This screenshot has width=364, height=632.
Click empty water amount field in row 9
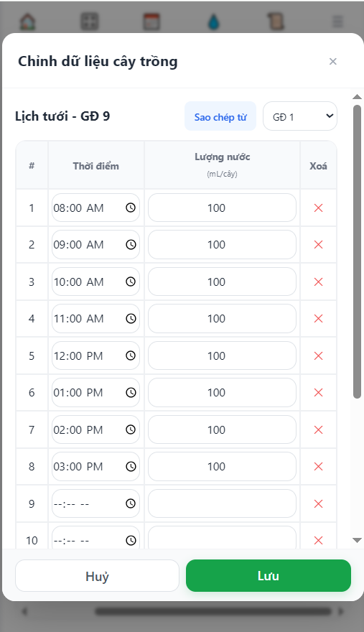coord(222,503)
